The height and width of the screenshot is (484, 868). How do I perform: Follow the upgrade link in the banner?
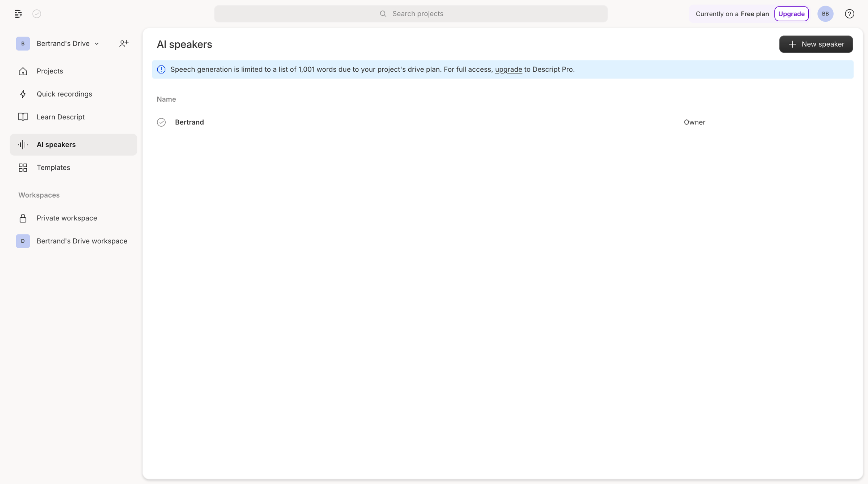[508, 69]
